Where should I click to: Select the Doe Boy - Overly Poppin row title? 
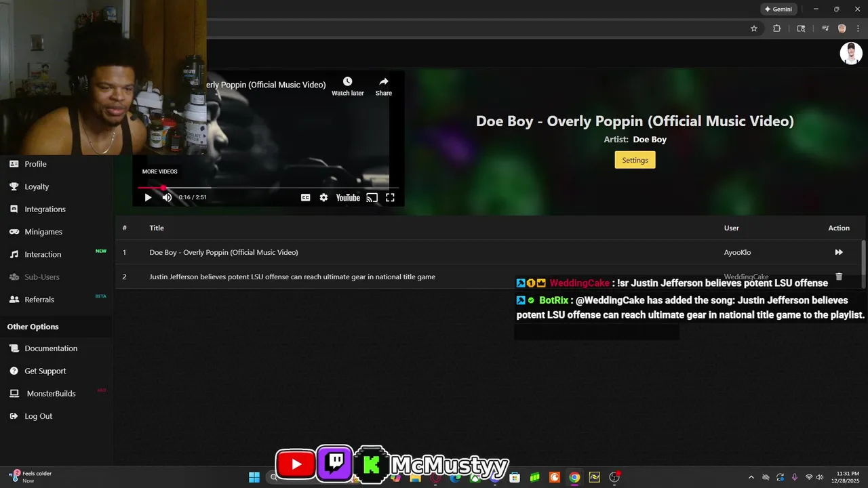[x=224, y=252]
